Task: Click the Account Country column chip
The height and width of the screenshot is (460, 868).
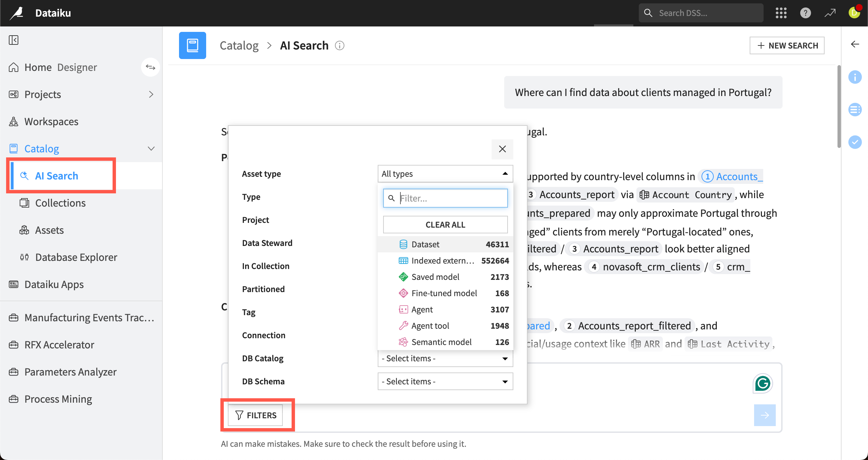Action: click(x=686, y=195)
